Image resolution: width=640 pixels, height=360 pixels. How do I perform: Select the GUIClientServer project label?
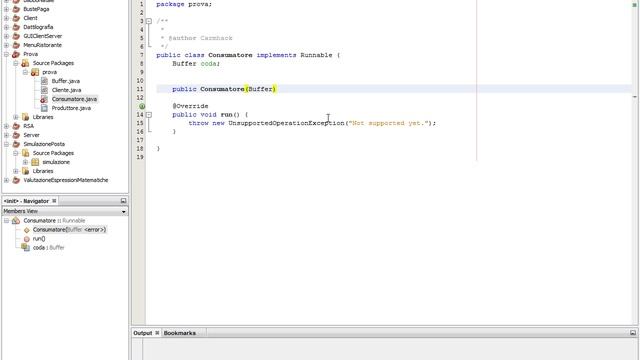pyautogui.click(x=42, y=36)
